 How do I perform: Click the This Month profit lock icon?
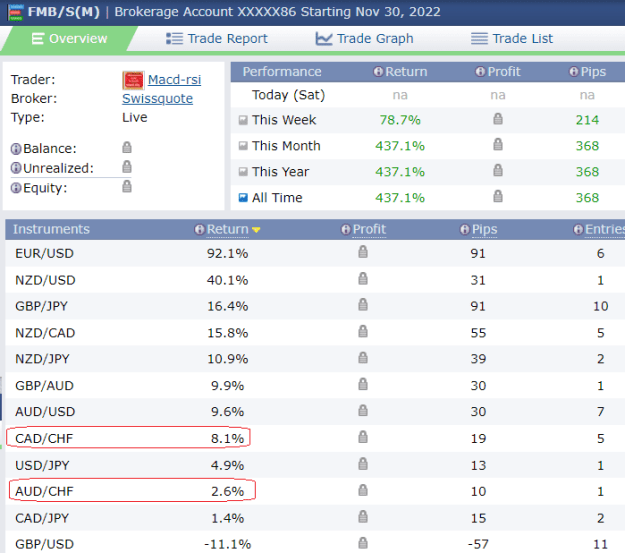pyautogui.click(x=498, y=144)
